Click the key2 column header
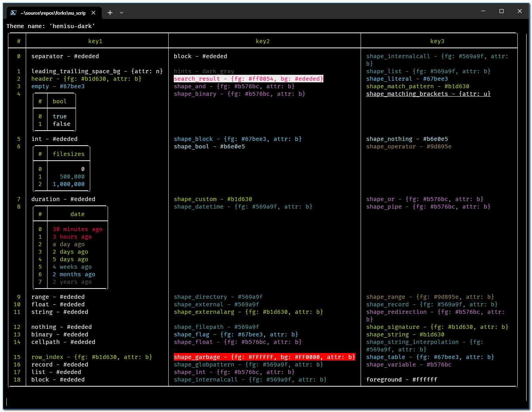Image resolution: width=532 pixels, height=412 pixels. click(x=263, y=41)
